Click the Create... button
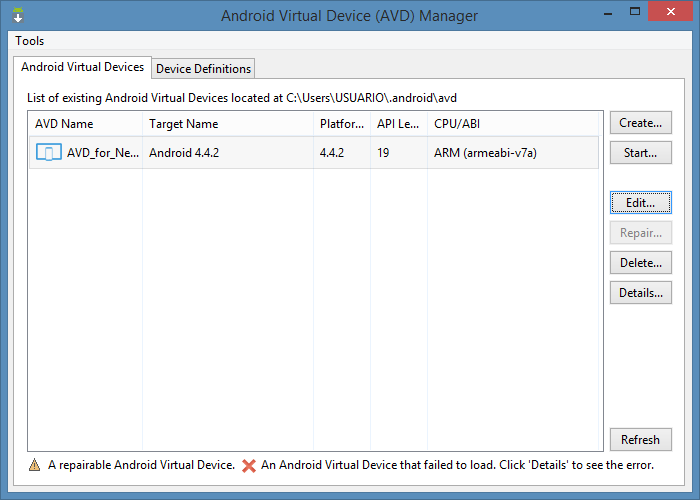The height and width of the screenshot is (500, 700). (x=641, y=123)
